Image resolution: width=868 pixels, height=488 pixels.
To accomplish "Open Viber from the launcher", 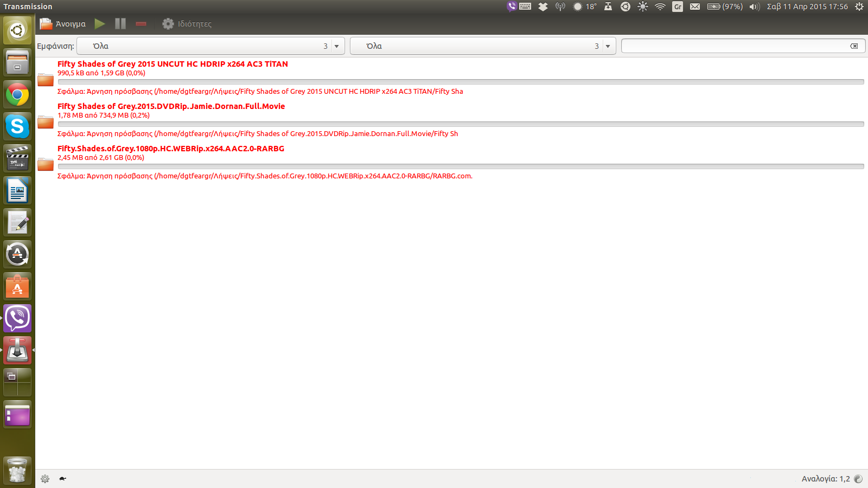I will coord(17,318).
